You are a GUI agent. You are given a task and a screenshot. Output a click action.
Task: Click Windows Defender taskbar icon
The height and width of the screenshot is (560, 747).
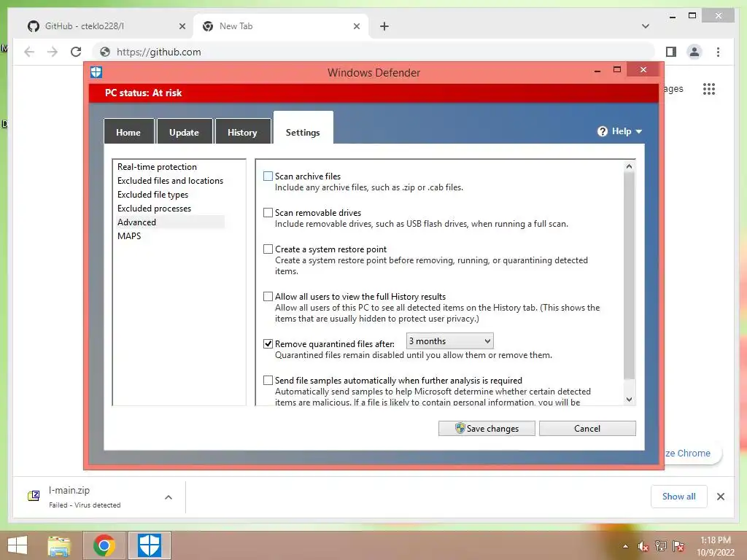(149, 545)
